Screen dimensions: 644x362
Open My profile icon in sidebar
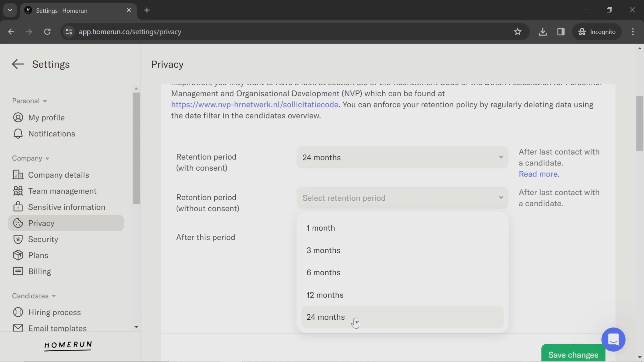pos(18,117)
